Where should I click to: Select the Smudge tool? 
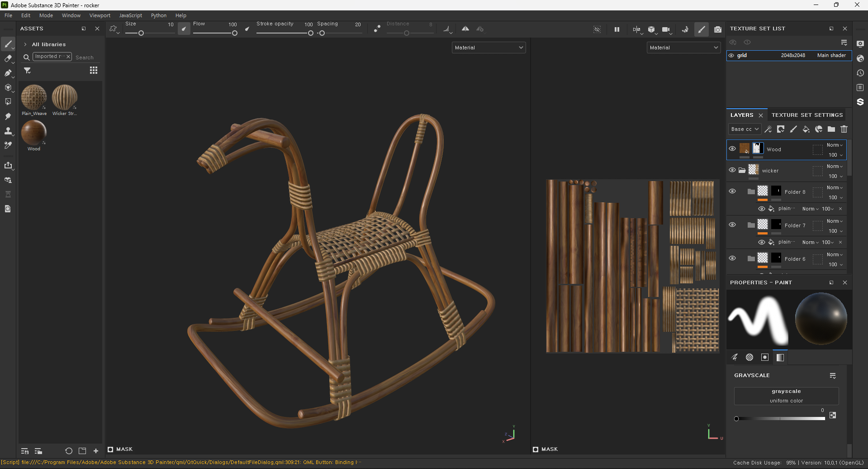click(x=8, y=116)
